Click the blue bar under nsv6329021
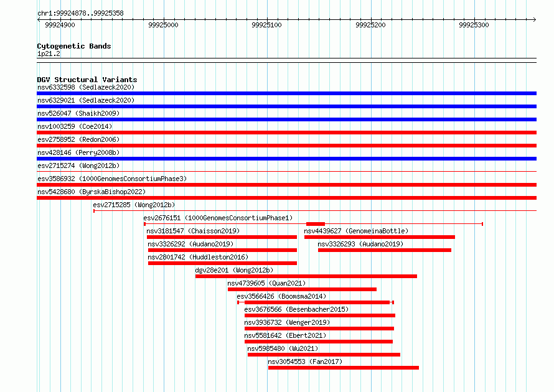 tap(286, 106)
